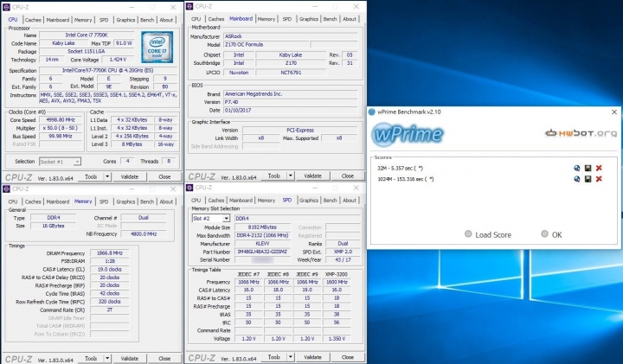
Task: Click the save icon for 1024M score
Action: 588,179
